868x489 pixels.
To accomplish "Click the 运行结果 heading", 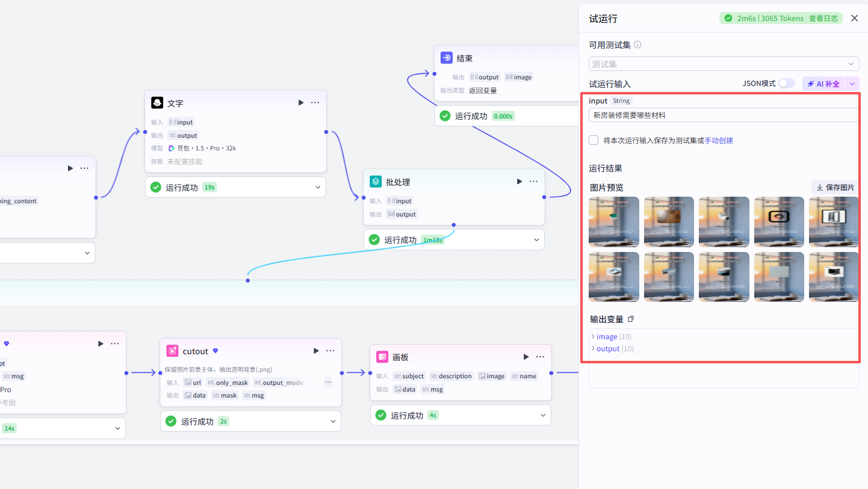I will click(606, 168).
